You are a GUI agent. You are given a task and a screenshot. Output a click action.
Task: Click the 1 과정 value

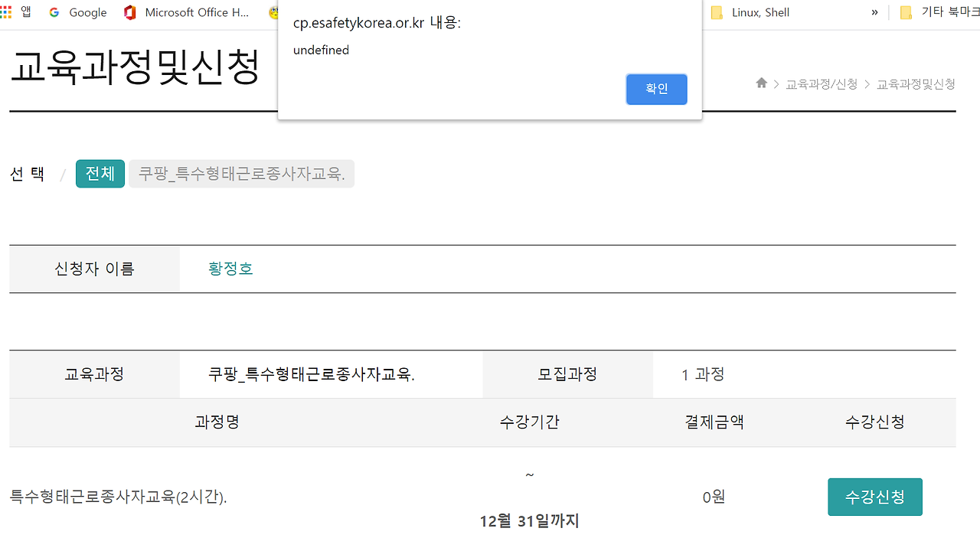(703, 374)
